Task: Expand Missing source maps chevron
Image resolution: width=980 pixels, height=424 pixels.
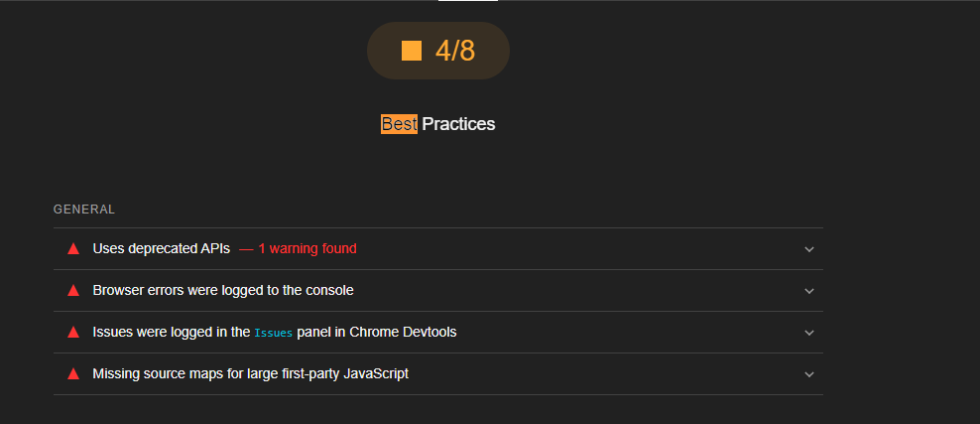Action: click(x=809, y=374)
